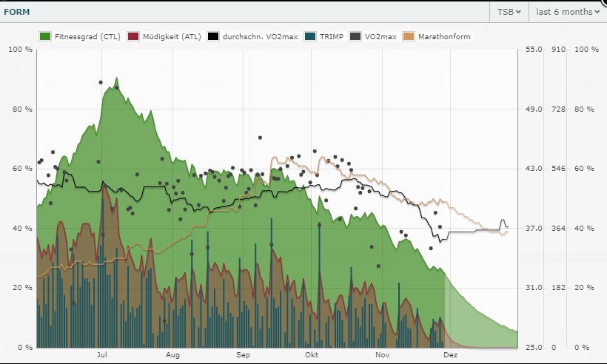Hide the Müdigkeit (ATL) series via its label
607x364 pixels.
(x=170, y=36)
